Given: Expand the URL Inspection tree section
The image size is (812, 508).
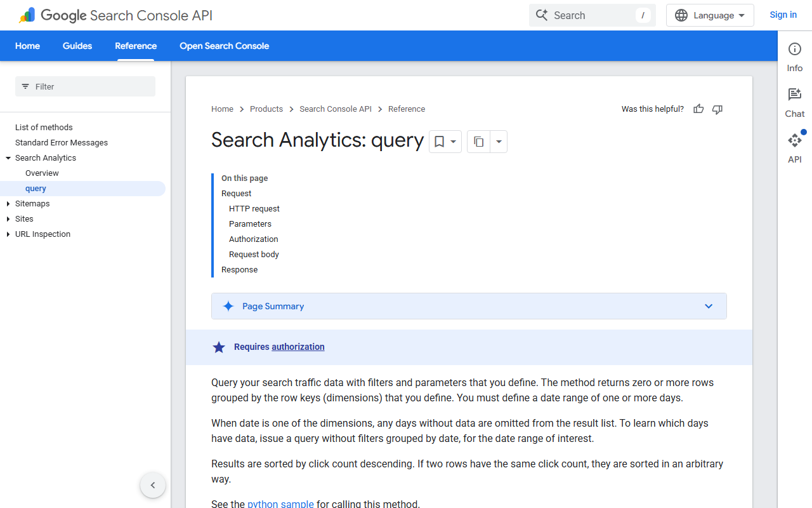Looking at the screenshot, I should click(x=8, y=234).
